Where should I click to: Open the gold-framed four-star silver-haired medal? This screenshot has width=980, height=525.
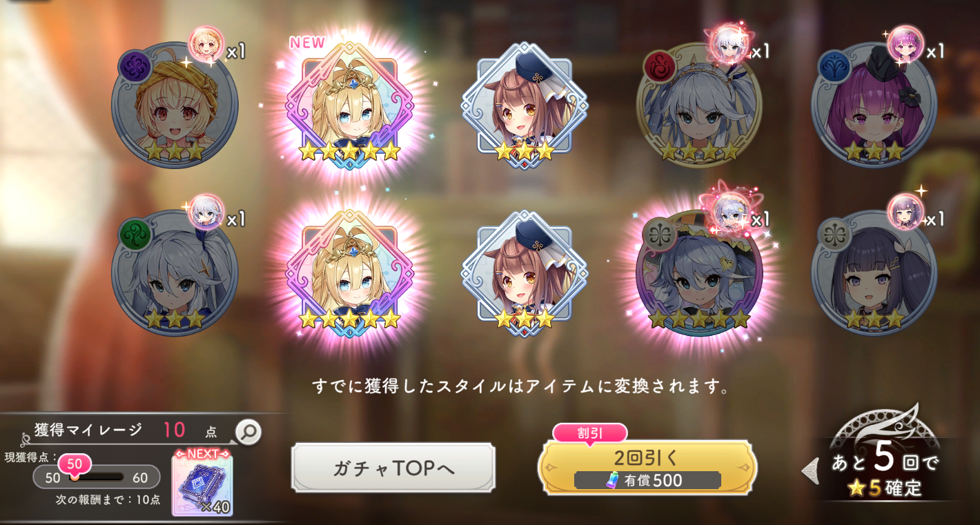pos(699,105)
